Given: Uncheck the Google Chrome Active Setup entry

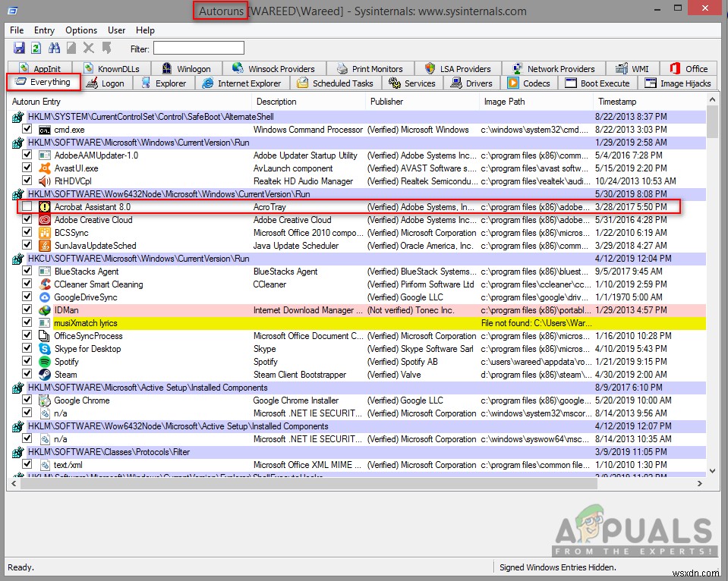Looking at the screenshot, I should pyautogui.click(x=27, y=400).
